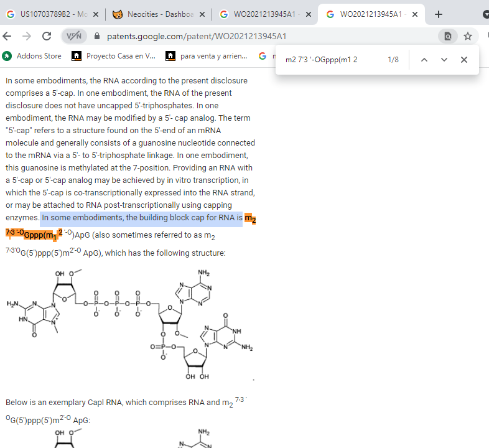Open a new browser tab
Screen dimensions: 489x448
tap(439, 14)
